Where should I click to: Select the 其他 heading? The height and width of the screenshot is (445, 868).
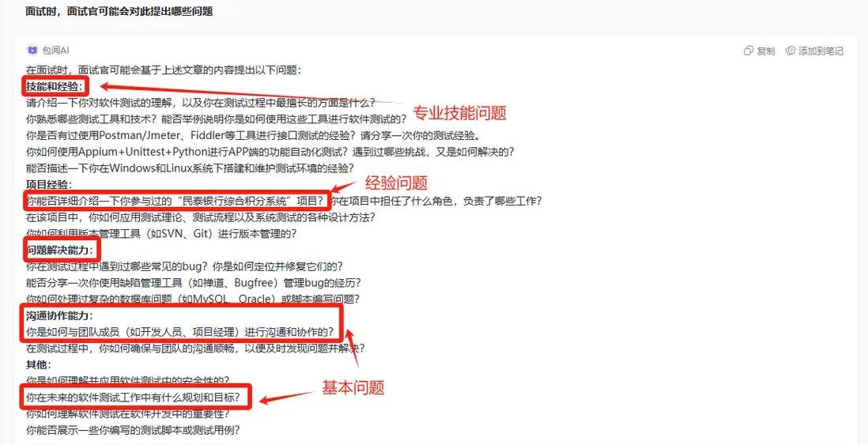38,364
